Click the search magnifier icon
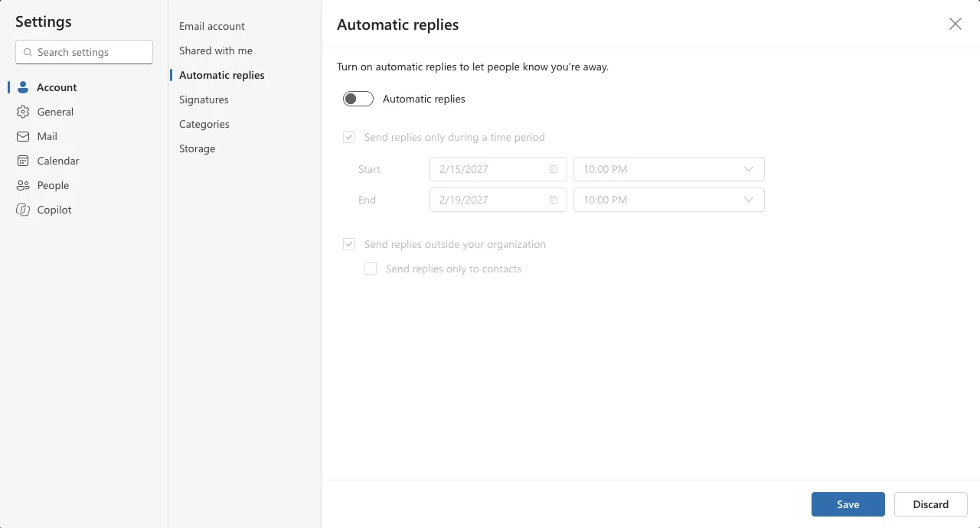Image resolution: width=980 pixels, height=528 pixels. point(28,52)
